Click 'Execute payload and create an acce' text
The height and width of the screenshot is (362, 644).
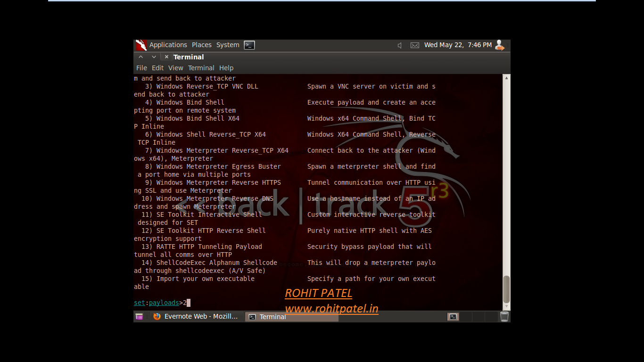(372, 102)
